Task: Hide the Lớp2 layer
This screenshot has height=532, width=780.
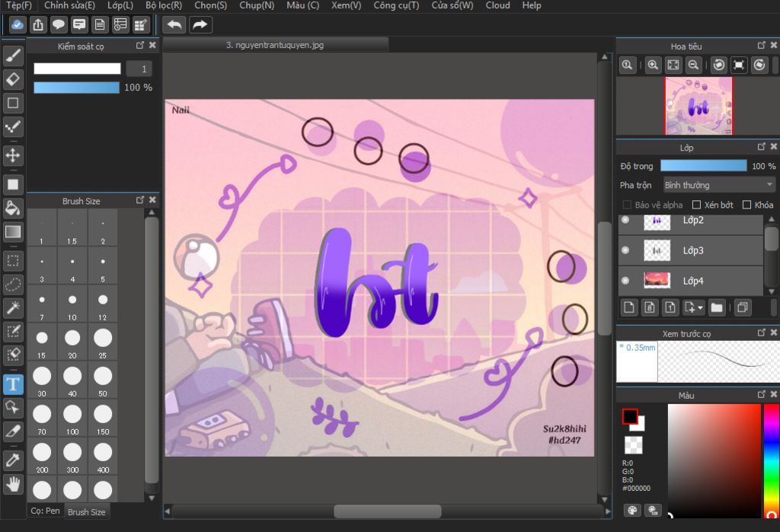Action: point(625,220)
